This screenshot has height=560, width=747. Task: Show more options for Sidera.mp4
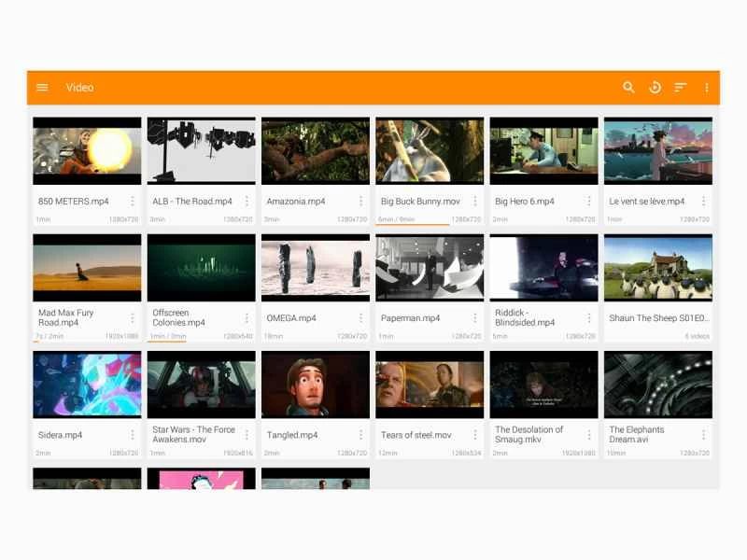pyautogui.click(x=133, y=435)
